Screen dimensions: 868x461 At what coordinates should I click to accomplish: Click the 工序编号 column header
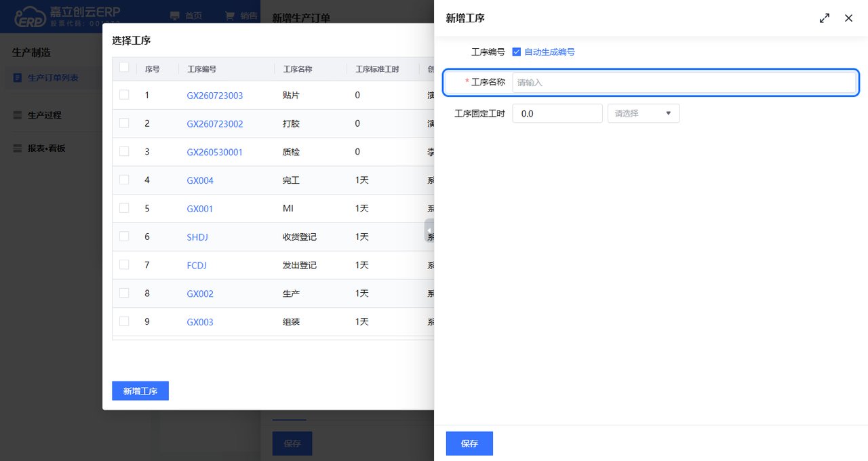coord(202,69)
